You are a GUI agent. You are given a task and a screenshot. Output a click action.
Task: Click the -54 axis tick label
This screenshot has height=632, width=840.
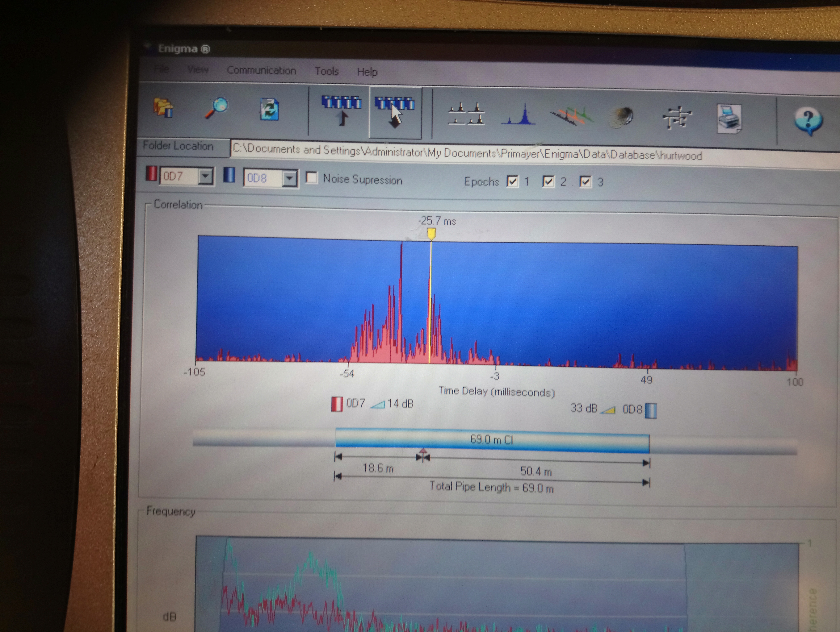tap(347, 374)
